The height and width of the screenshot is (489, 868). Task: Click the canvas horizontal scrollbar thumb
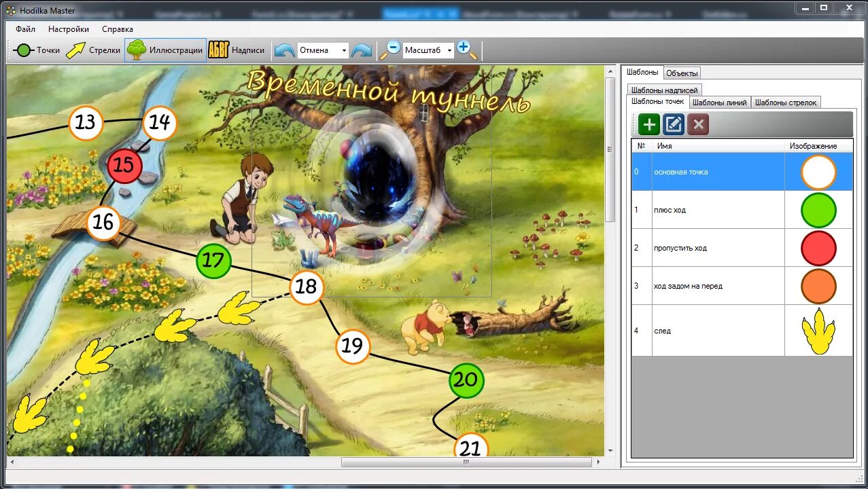[x=466, y=462]
